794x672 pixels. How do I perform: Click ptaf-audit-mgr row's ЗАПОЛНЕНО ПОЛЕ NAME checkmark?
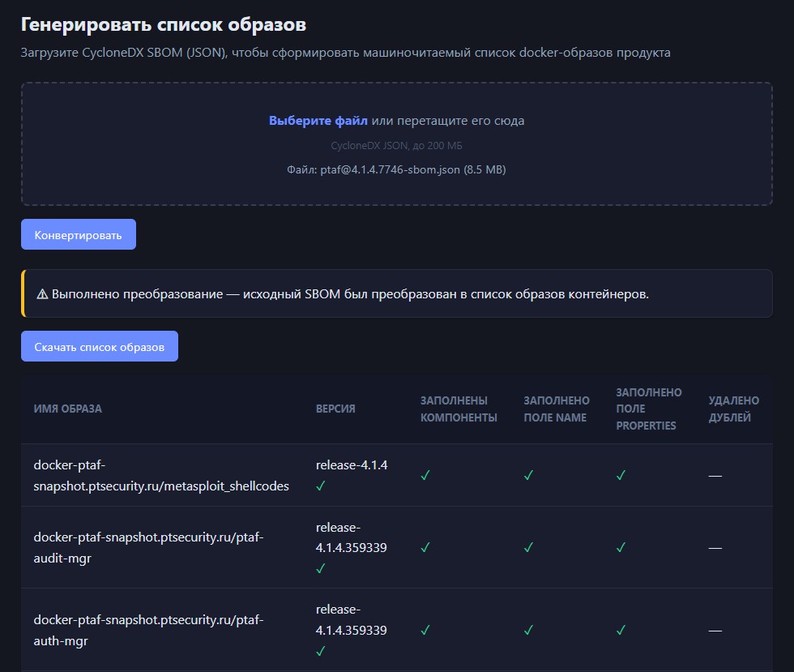[528, 547]
